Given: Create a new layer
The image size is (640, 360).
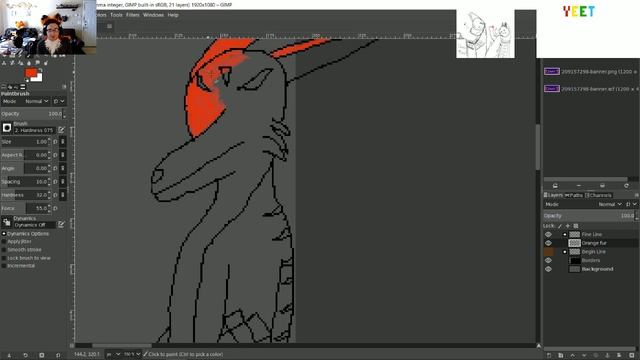Looking at the screenshot, I should 549,356.
